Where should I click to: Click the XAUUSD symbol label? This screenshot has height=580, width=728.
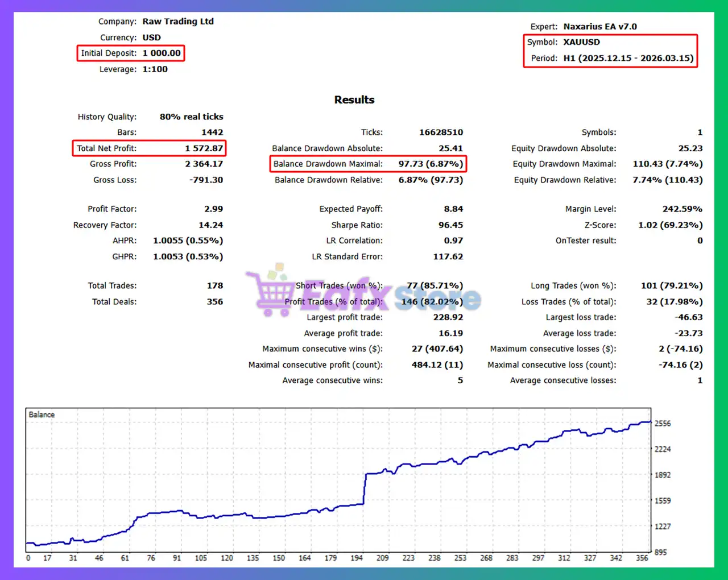click(x=581, y=42)
